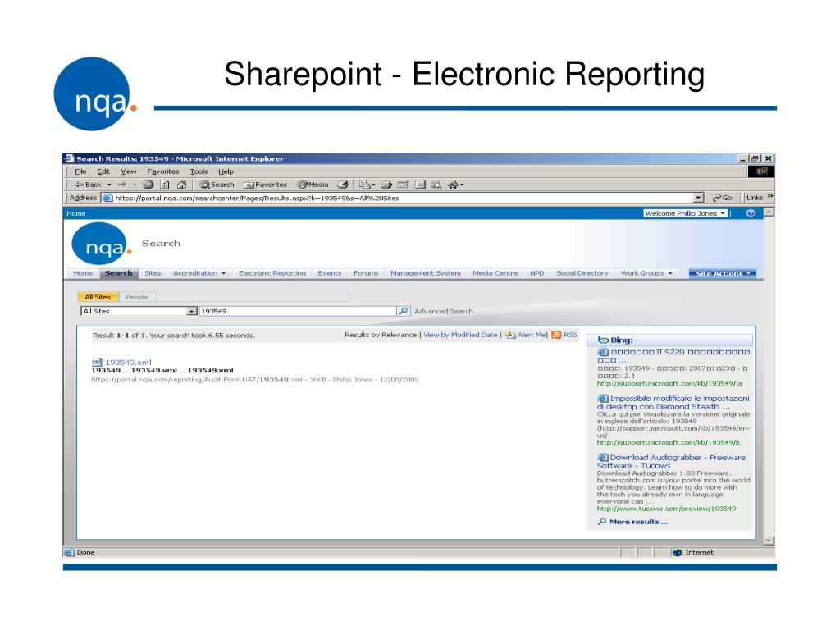
Task: Open the 193549.xml result link
Action: (128, 363)
